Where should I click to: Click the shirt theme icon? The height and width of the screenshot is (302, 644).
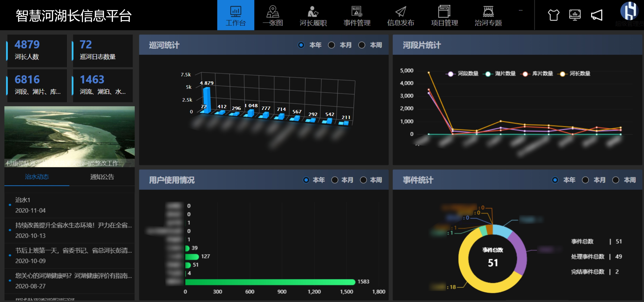pyautogui.click(x=554, y=15)
